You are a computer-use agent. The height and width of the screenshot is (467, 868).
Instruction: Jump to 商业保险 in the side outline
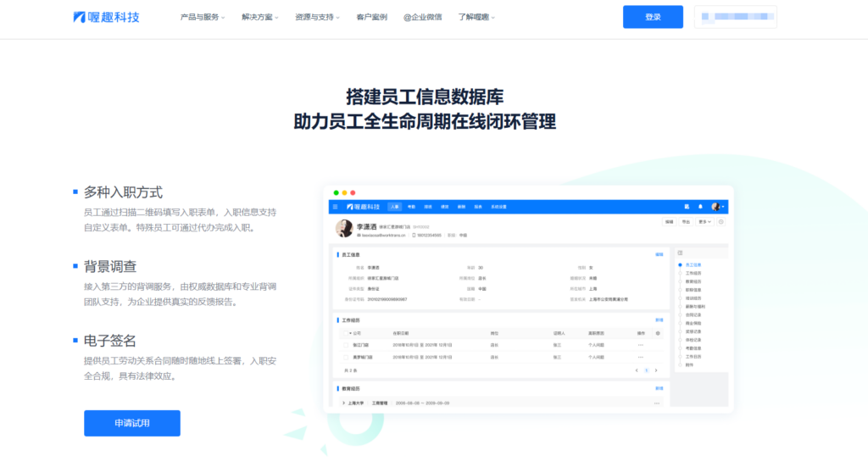click(x=693, y=323)
